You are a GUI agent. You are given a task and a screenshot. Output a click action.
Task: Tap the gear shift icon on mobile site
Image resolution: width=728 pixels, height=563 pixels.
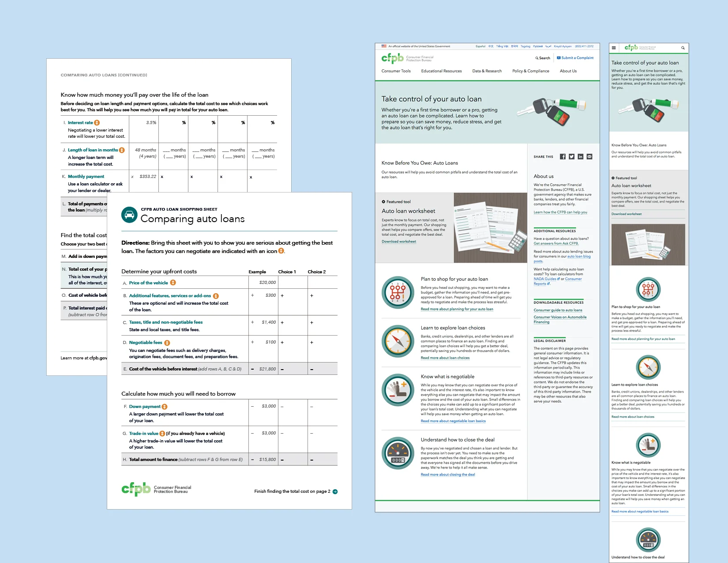pyautogui.click(x=648, y=290)
